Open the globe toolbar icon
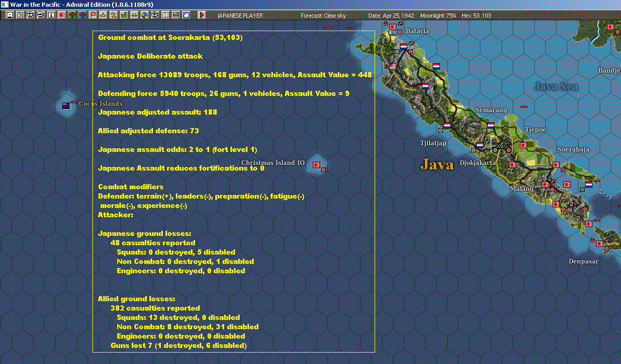The width and height of the screenshot is (621, 364). [145, 15]
